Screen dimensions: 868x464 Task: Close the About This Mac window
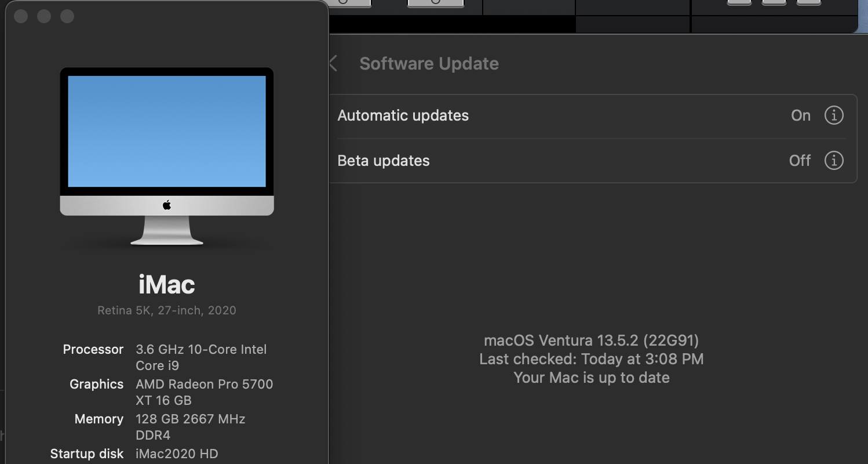(21, 16)
